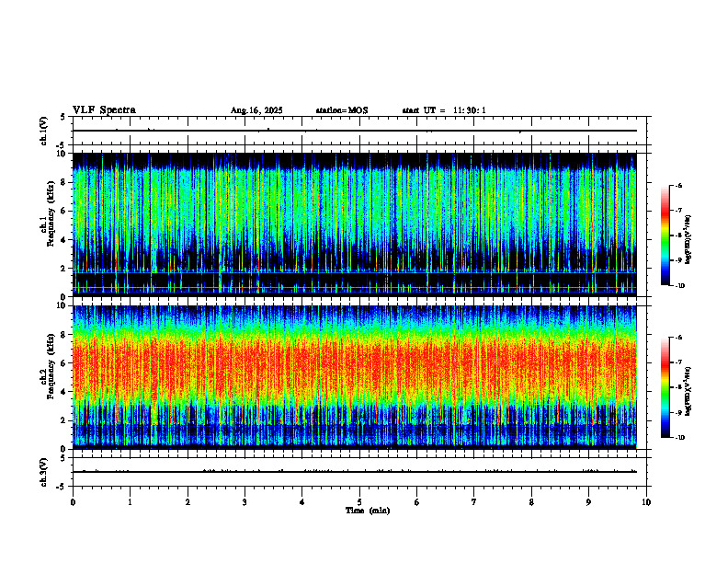Viewport: 728px width, 563px height.
Task: Click the "station=MOS" header label
Action: pyautogui.click(x=342, y=110)
